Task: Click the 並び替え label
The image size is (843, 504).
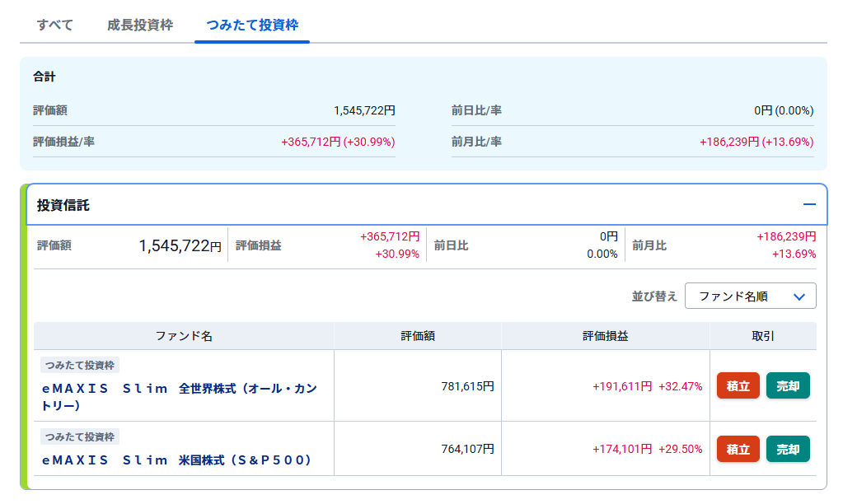Action: [x=654, y=296]
